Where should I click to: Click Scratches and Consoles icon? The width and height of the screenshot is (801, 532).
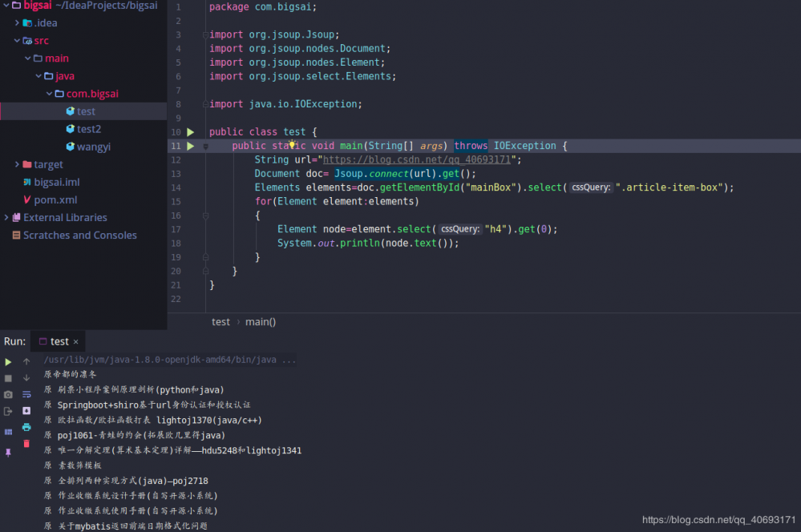point(16,236)
